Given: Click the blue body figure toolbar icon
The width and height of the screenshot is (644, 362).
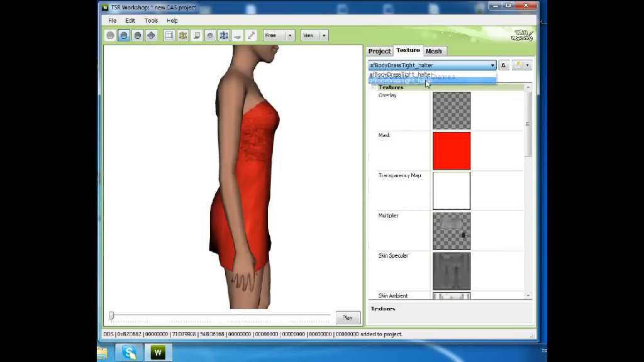Looking at the screenshot, I should coord(224,36).
